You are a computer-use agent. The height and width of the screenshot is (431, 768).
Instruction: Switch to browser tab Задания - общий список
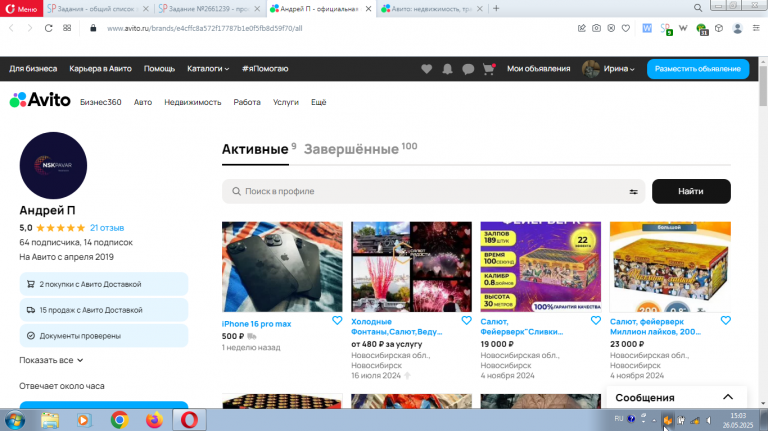tap(98, 9)
